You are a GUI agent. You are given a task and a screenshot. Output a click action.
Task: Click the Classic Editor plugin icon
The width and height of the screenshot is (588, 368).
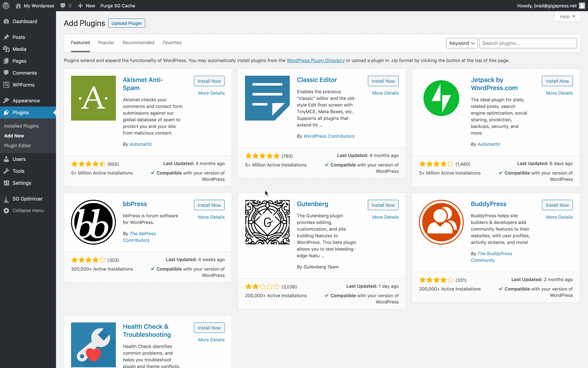pos(267,98)
